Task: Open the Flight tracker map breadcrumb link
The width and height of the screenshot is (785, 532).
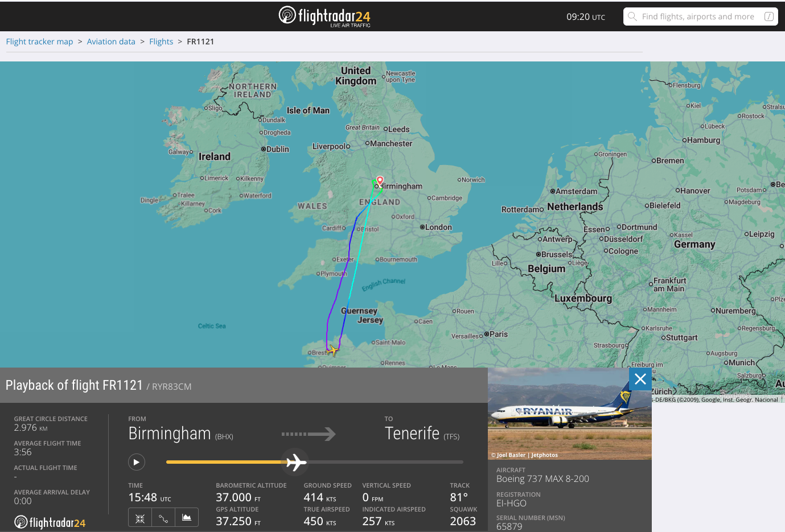Action: point(39,42)
